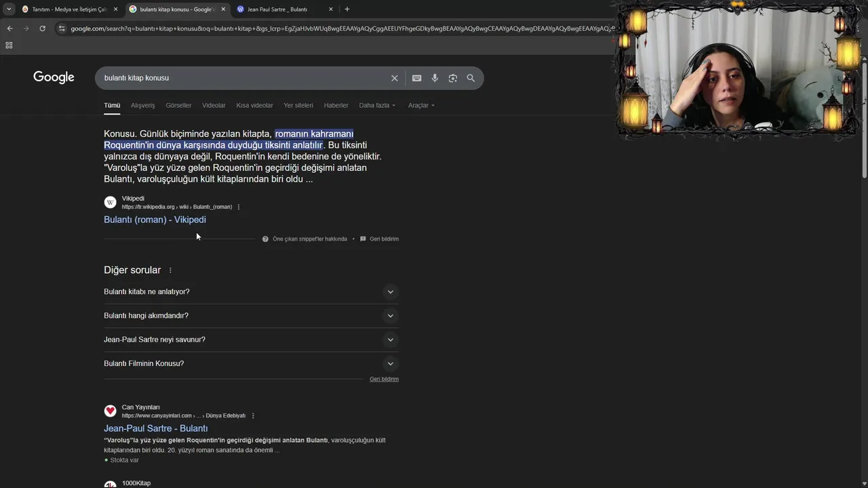Open more options dots next to Vikipedi result
868x488 pixels.
[239, 207]
